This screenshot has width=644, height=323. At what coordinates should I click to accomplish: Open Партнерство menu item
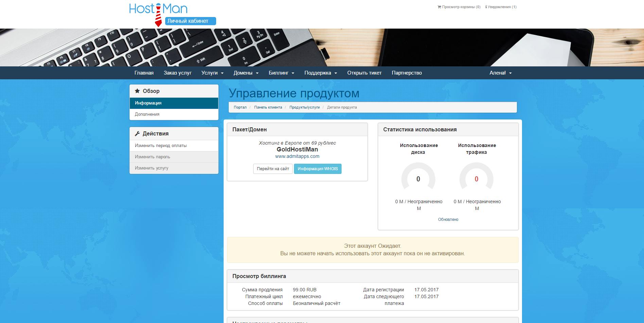[x=407, y=73]
